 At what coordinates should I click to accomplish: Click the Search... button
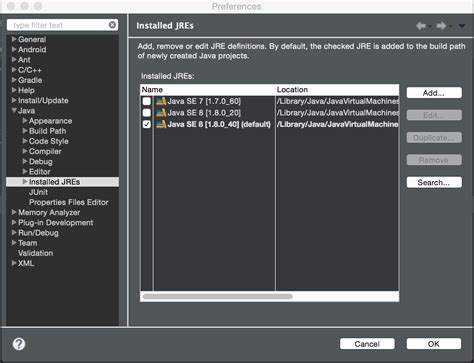(434, 182)
